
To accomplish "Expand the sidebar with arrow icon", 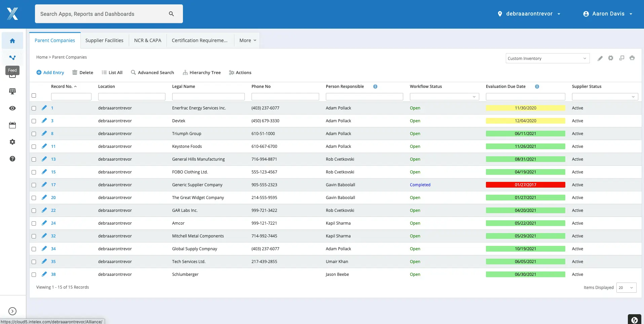I will tap(12, 311).
